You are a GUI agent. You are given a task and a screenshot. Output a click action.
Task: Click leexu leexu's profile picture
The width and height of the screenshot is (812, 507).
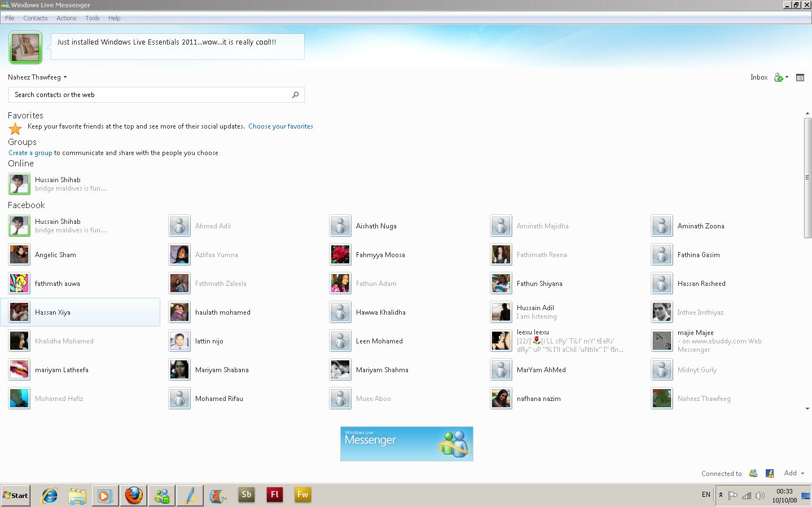pyautogui.click(x=501, y=341)
